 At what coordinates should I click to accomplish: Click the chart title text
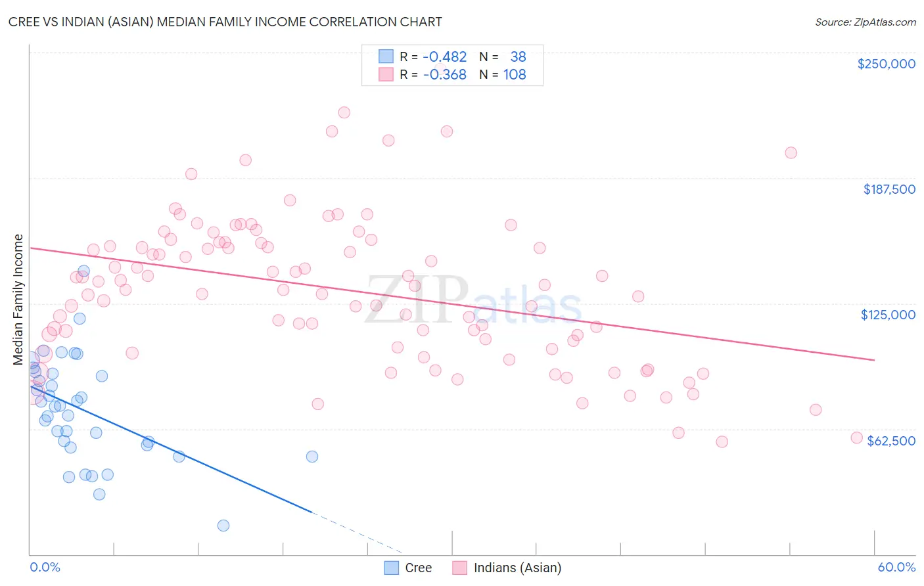click(x=225, y=22)
